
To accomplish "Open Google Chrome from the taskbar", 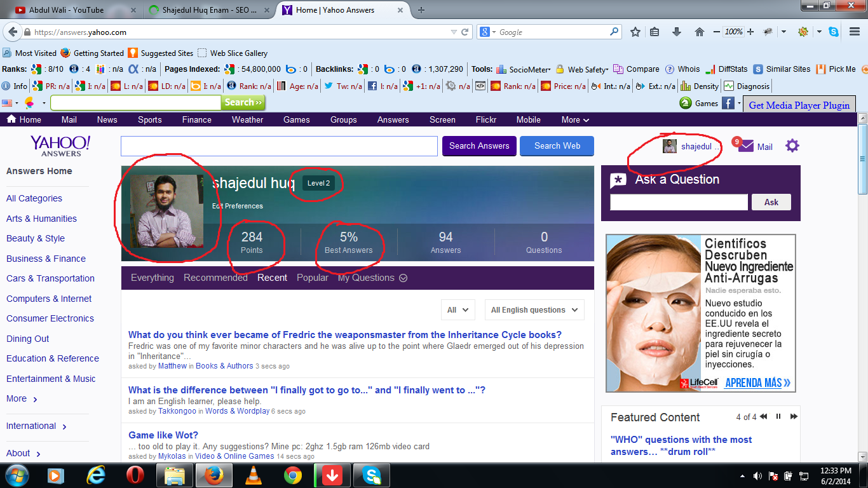I will tap(293, 475).
